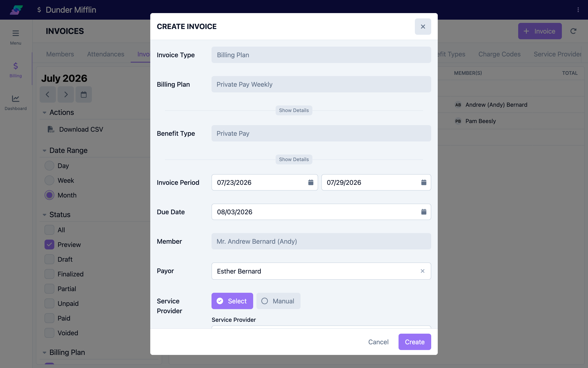This screenshot has height=368, width=588.
Task: Select the Week date range
Action: [x=49, y=180]
